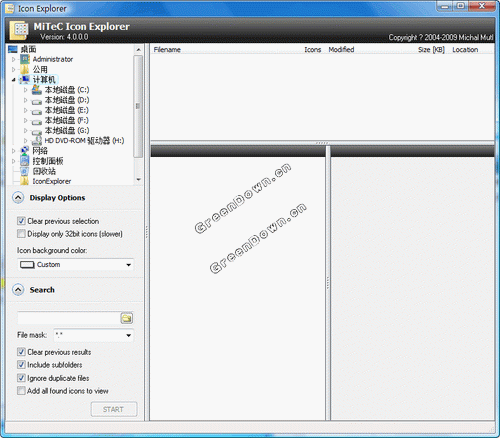Click the folder tree scrollbar thumb
The width and height of the screenshot is (500, 438).
138,106
